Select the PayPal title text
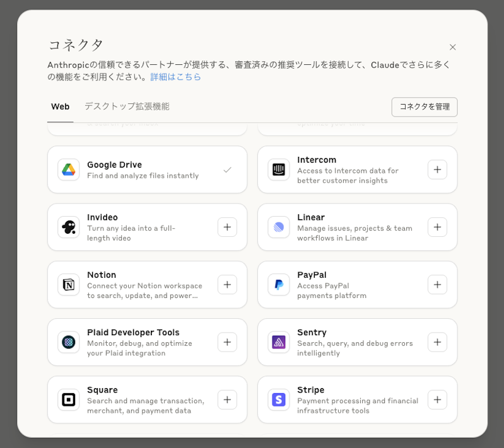Screen dimensions: 504x448 (312, 275)
